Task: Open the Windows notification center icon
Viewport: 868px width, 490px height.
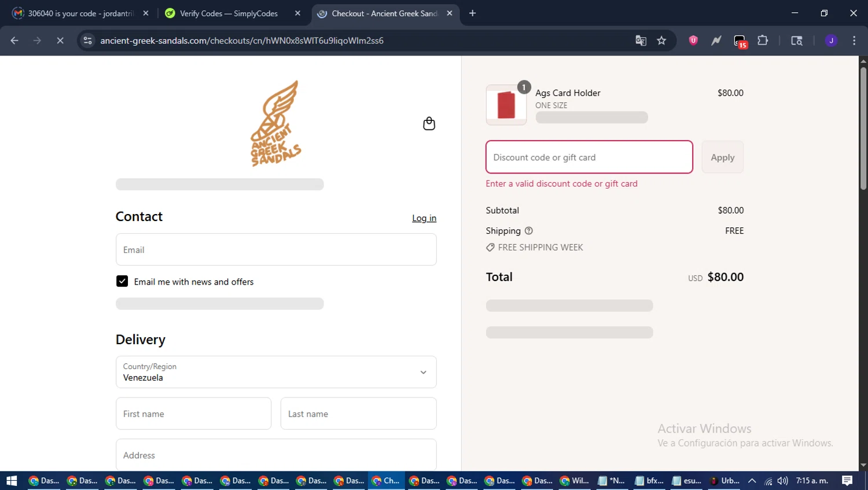Action: point(847,481)
